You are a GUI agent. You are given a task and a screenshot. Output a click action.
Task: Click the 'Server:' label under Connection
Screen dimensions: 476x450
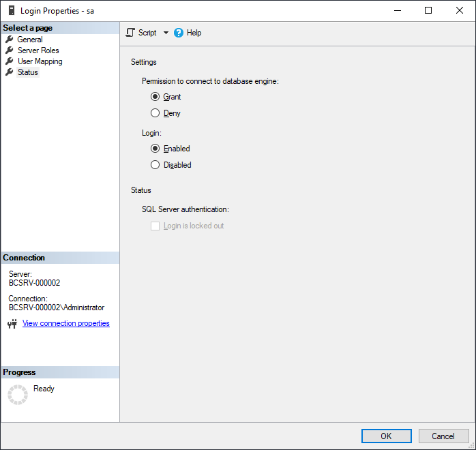point(20,274)
